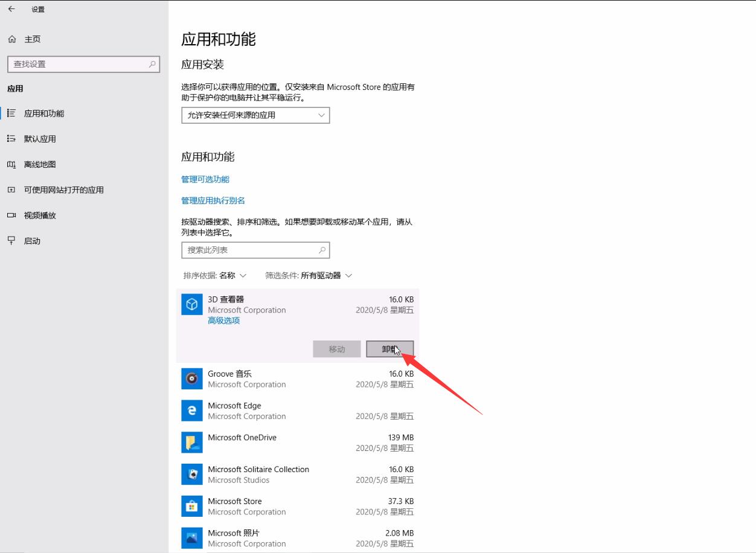Open the 筛选条件 所有驱动器 dropdown

[309, 275]
